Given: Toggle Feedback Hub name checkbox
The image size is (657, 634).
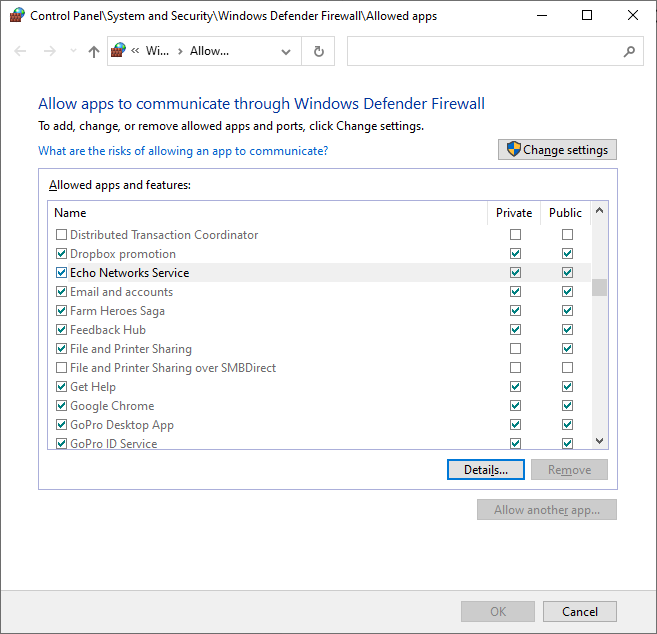Looking at the screenshot, I should click(x=61, y=329).
